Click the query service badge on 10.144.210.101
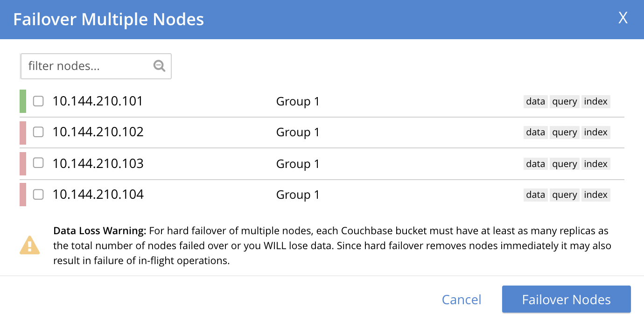 click(564, 101)
